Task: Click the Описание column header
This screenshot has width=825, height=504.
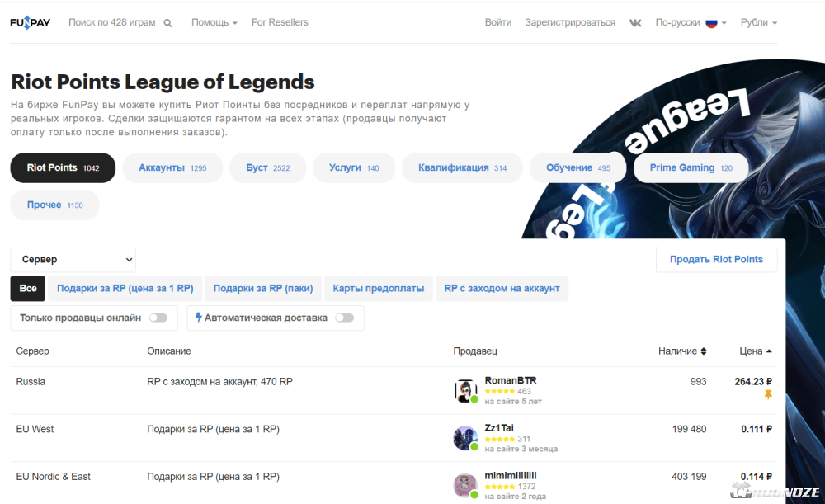Action: (169, 351)
